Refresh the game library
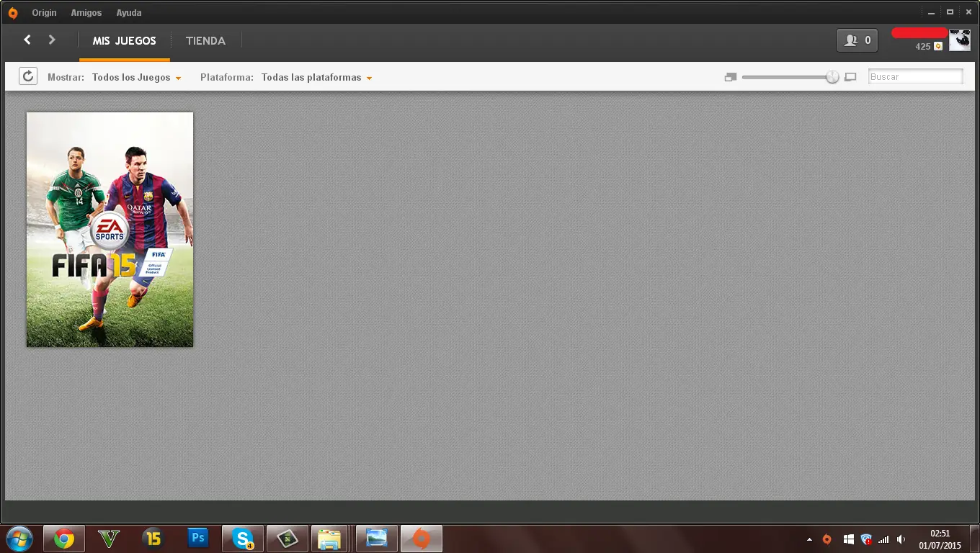The height and width of the screenshot is (553, 980). [x=28, y=76]
